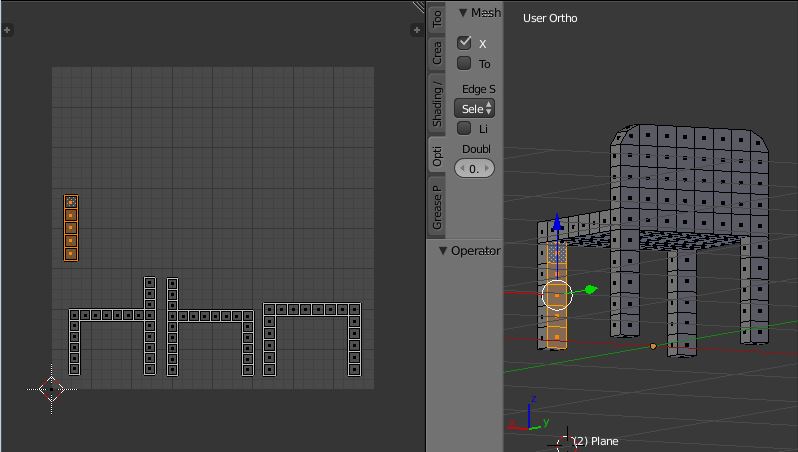Viewport: 798px width, 452px height.
Task: Click the object origin dot on the floor
Action: pos(653,346)
